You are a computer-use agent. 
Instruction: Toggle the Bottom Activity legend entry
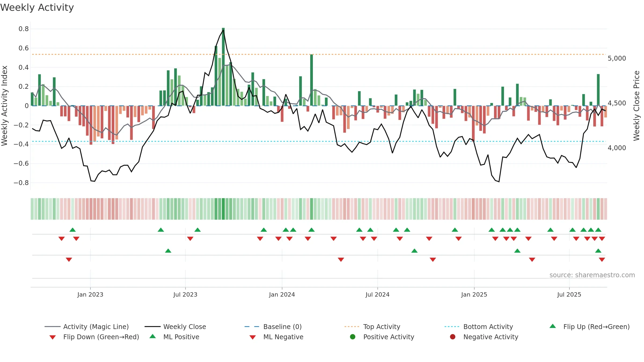[479, 327]
